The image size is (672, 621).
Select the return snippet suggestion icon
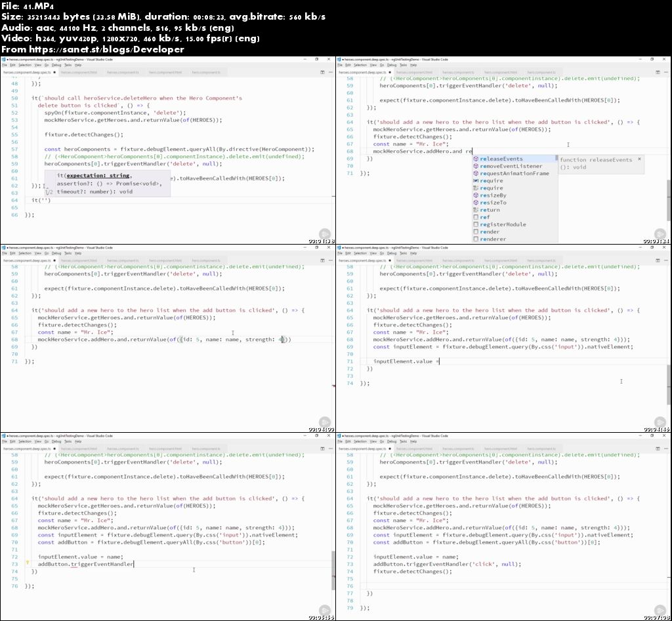[476, 210]
